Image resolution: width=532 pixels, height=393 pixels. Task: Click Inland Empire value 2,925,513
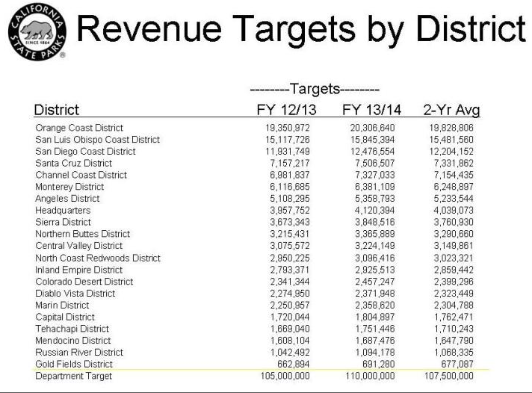(375, 270)
